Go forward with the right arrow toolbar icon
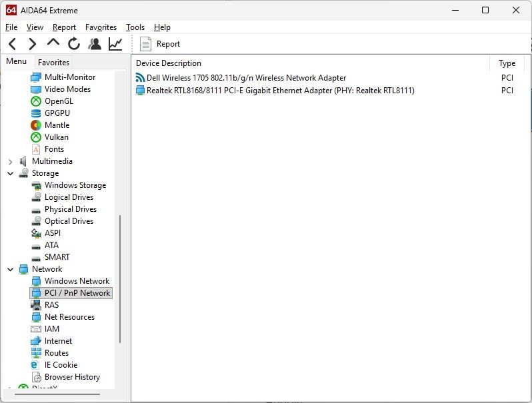The height and width of the screenshot is (403, 532). [33, 44]
